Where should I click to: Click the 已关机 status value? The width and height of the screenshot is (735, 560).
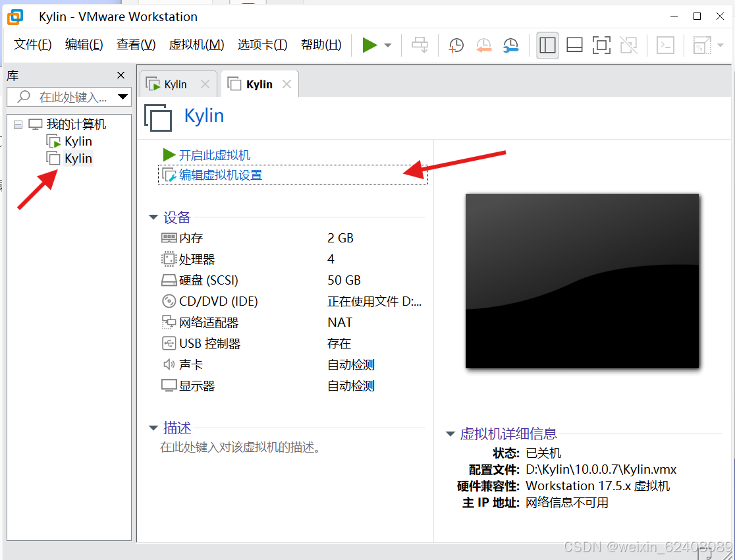coord(543,453)
